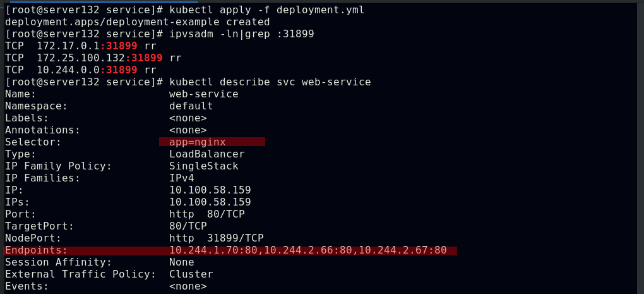This screenshot has height=294, width=644.
Task: Click the TCP 10.244.0.0:31899 line
Action: [x=80, y=70]
